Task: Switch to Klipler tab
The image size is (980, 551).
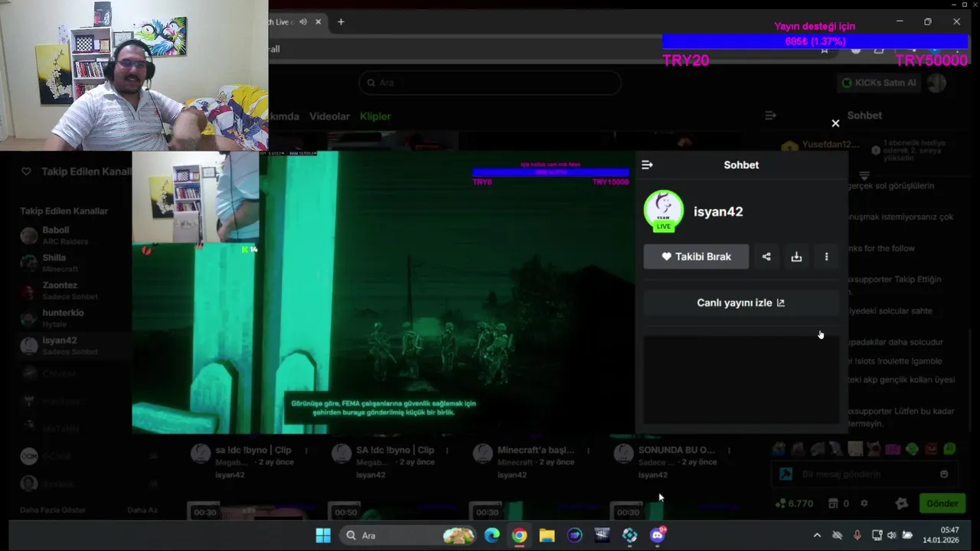Action: point(375,116)
